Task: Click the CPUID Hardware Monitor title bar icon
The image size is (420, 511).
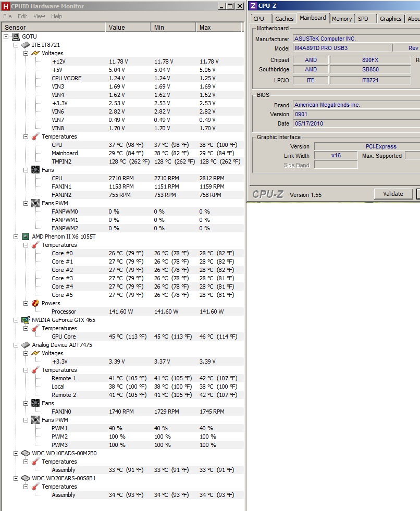Action: (6, 6)
